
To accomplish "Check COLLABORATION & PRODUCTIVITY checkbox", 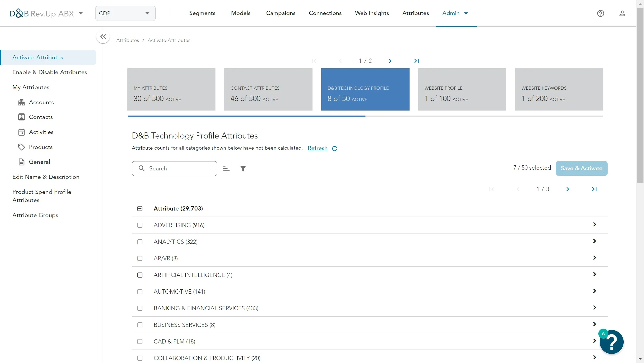I will [140, 358].
